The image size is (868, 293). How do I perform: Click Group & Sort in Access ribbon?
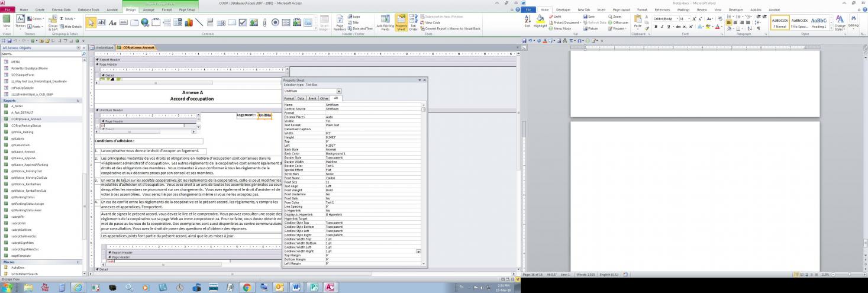(x=53, y=23)
